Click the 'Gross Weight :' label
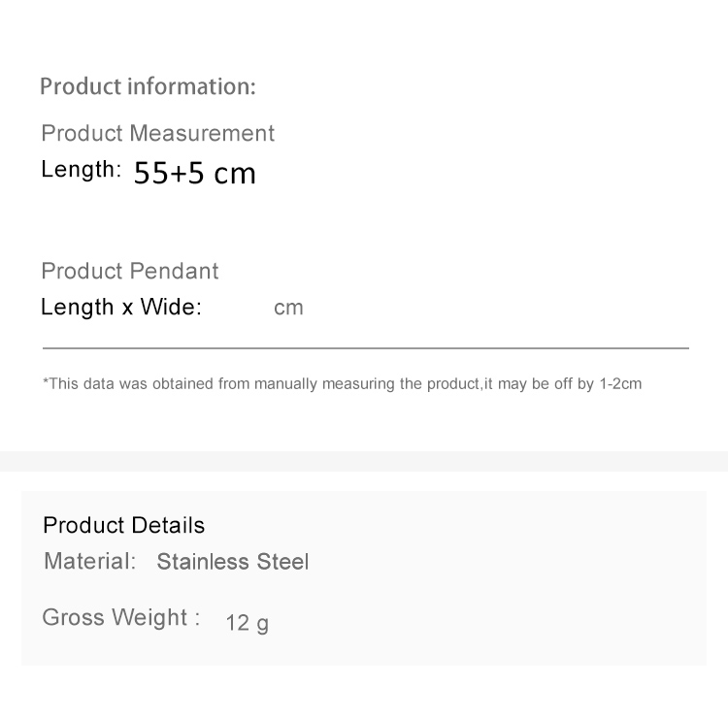 [121, 618]
